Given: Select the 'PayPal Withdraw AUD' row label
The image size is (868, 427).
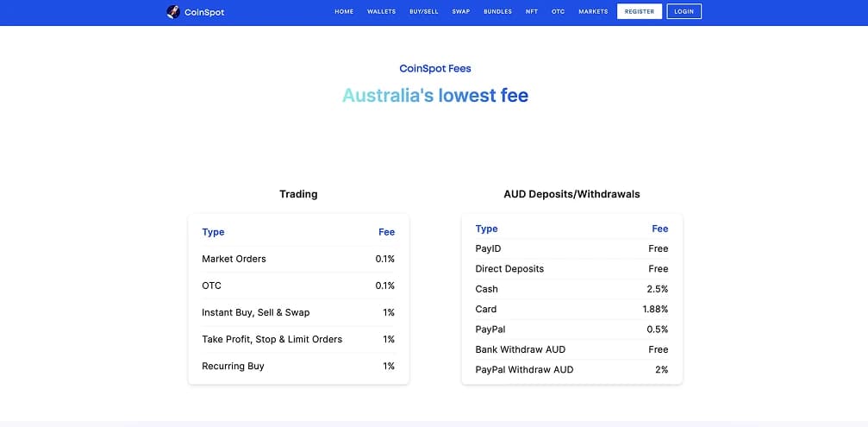Looking at the screenshot, I should (524, 369).
